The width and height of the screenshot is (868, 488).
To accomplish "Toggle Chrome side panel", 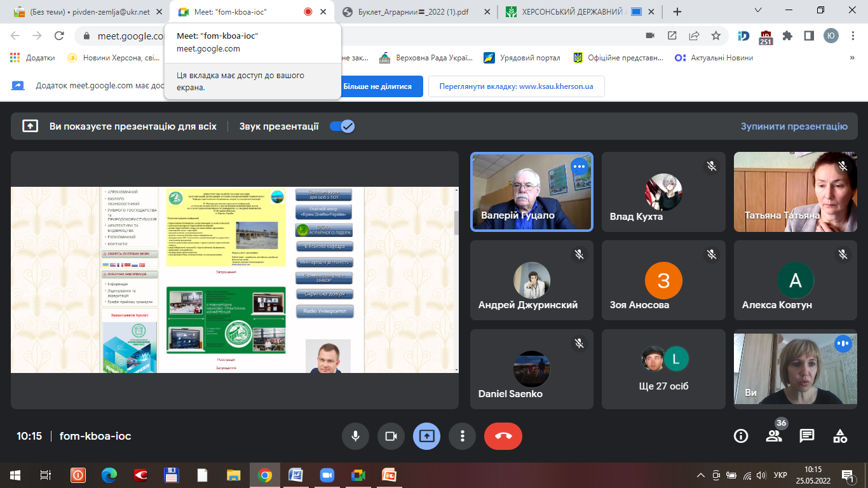I will [809, 36].
